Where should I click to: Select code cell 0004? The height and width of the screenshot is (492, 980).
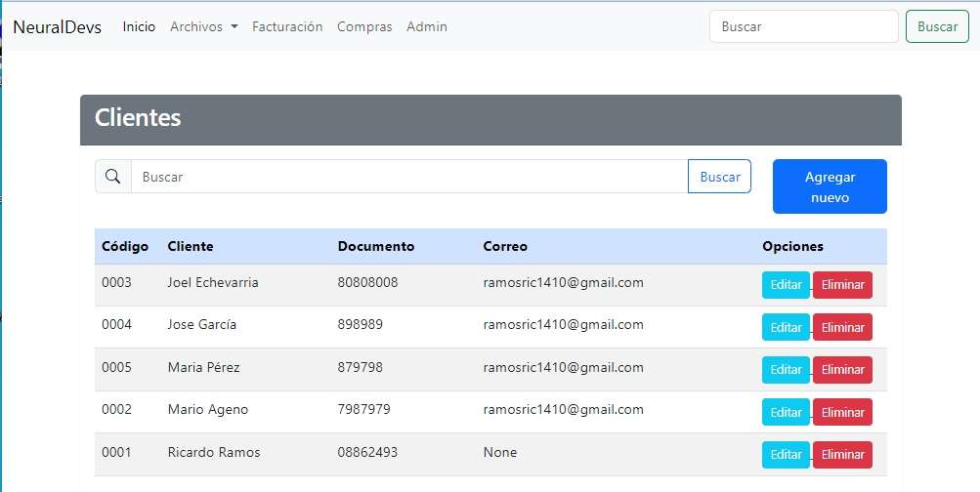tap(117, 325)
